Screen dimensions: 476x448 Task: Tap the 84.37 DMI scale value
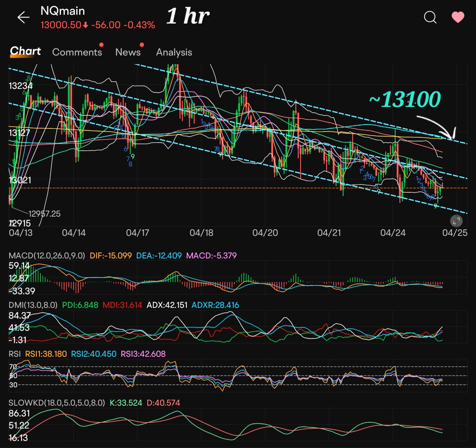(20, 315)
